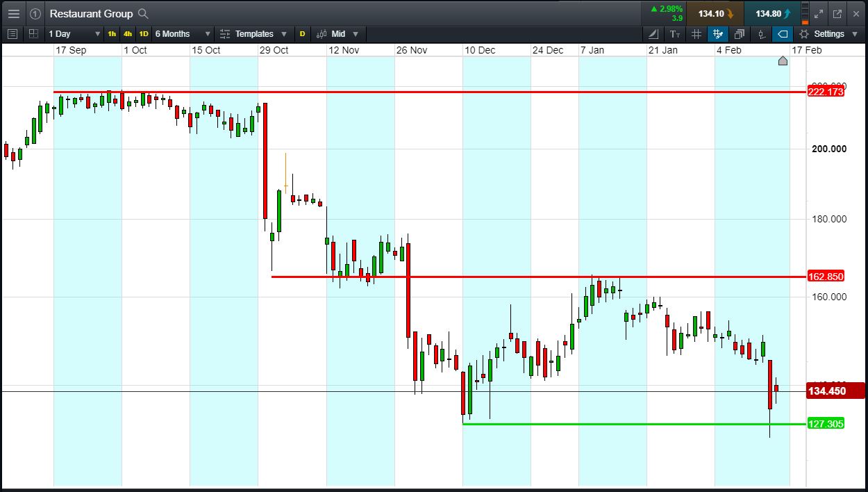Open the stacked windows compare icon

(740, 33)
